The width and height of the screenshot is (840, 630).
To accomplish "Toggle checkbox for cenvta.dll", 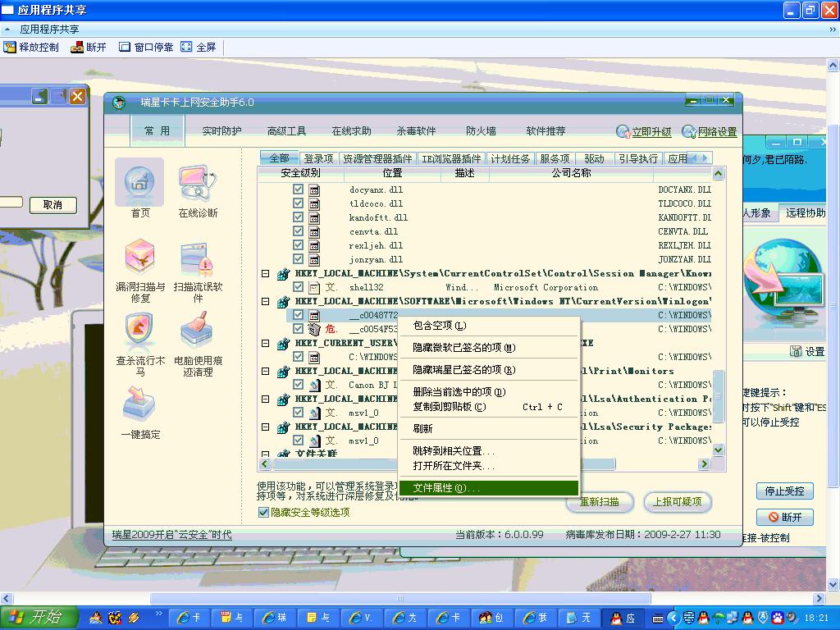I will [x=298, y=231].
